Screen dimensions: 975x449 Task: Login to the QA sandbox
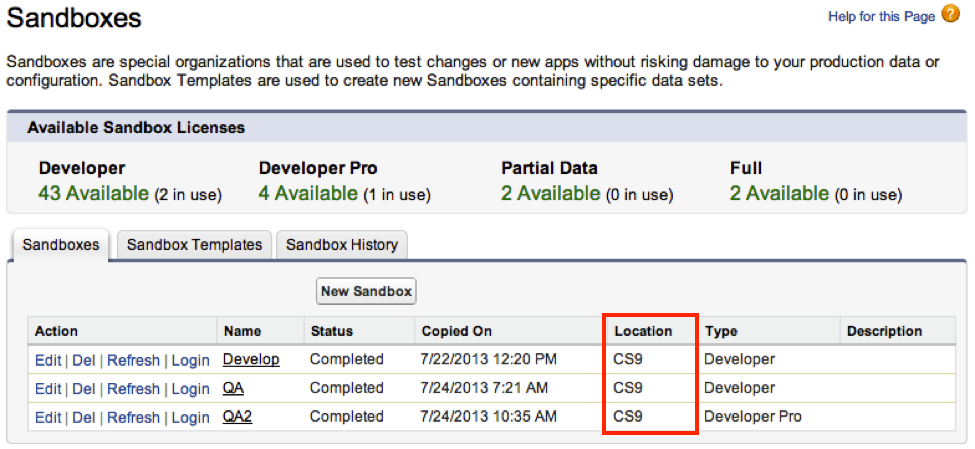(x=190, y=389)
